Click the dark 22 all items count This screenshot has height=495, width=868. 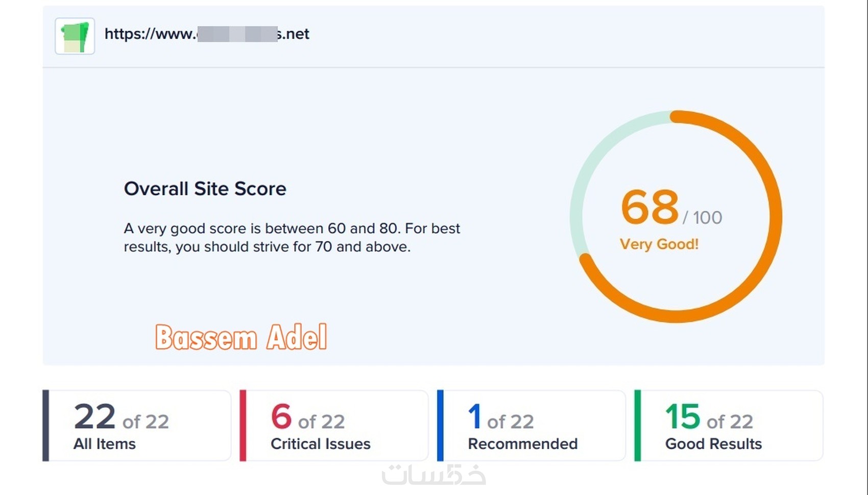[x=95, y=417]
